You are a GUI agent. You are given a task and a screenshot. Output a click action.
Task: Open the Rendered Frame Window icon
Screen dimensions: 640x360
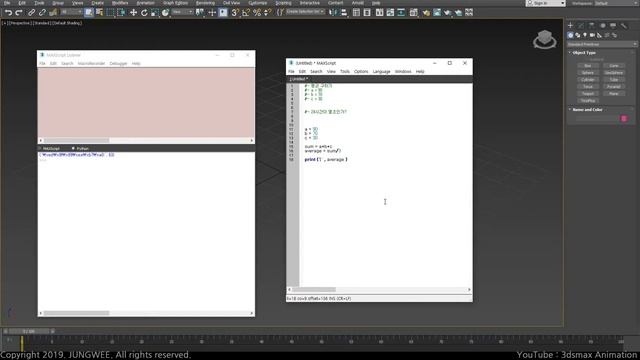pos(437,13)
